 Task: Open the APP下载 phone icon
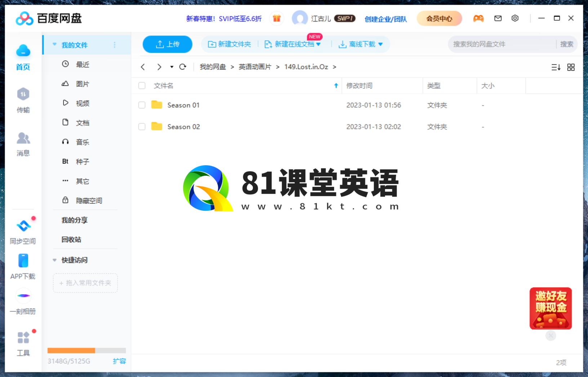tap(23, 261)
